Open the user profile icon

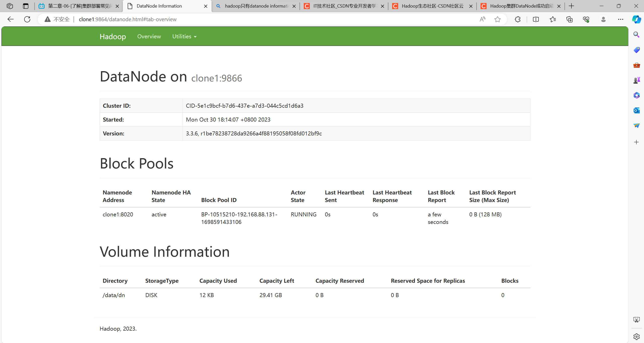603,19
